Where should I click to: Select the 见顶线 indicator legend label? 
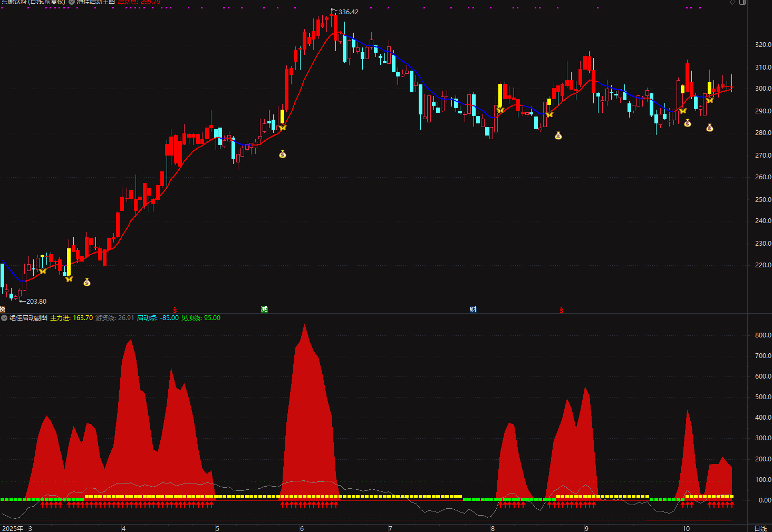pyautogui.click(x=201, y=318)
